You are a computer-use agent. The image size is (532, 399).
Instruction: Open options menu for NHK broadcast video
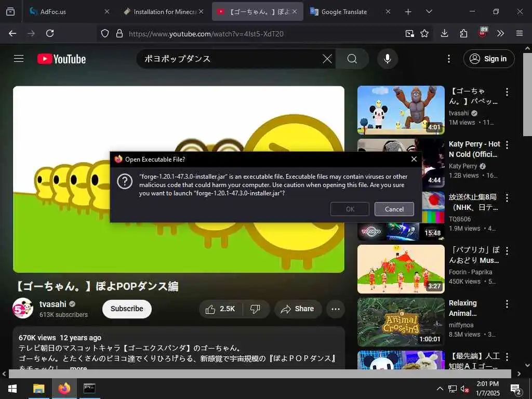tap(507, 198)
